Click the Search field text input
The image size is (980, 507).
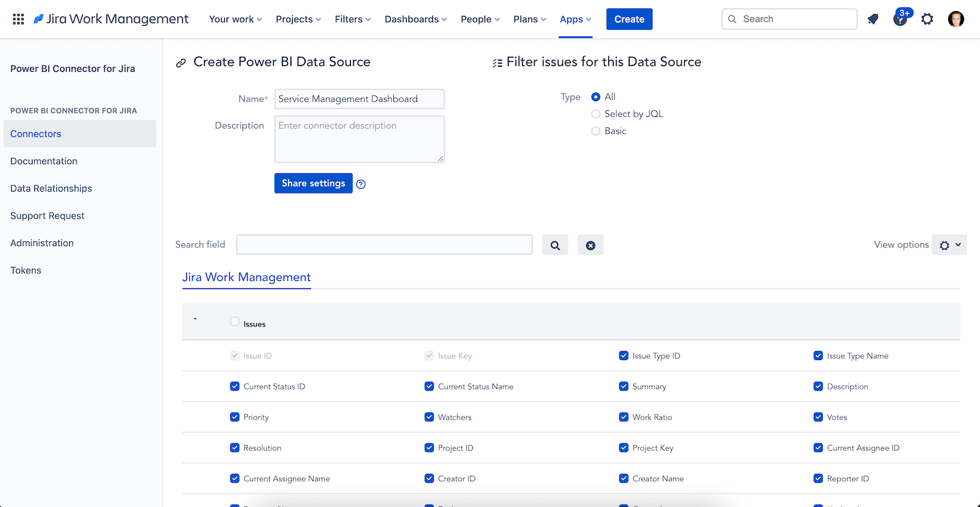pos(385,244)
